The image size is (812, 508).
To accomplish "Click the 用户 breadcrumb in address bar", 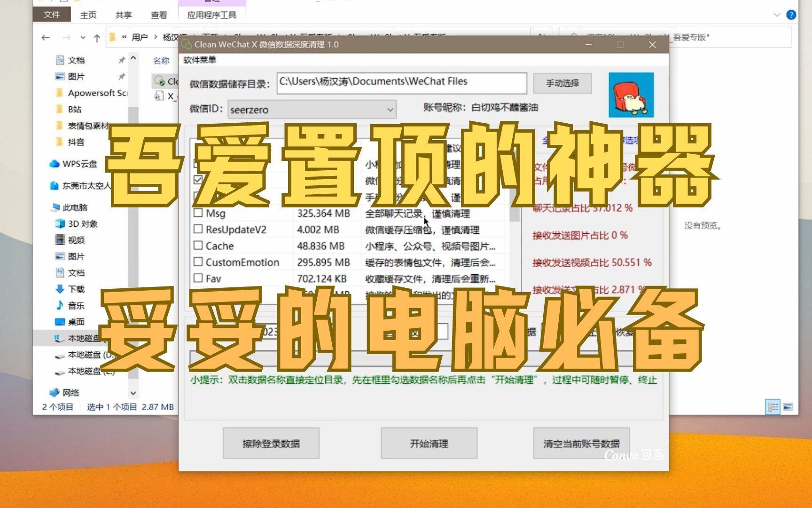I will (x=140, y=38).
